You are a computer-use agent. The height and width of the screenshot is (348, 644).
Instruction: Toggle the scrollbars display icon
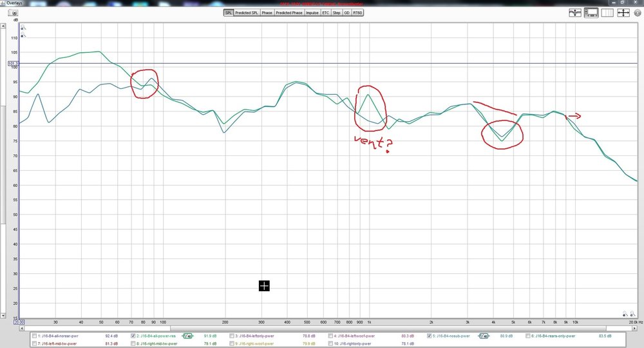591,13
